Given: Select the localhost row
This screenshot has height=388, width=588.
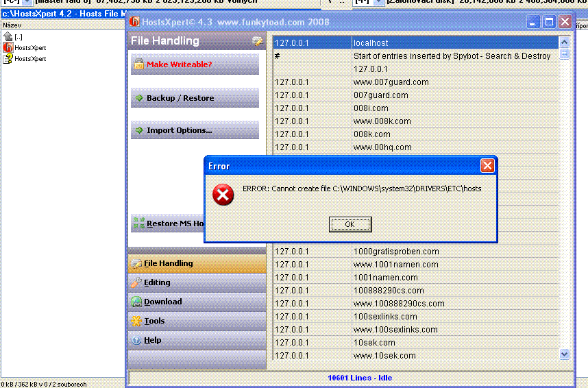Looking at the screenshot, I should tap(415, 43).
